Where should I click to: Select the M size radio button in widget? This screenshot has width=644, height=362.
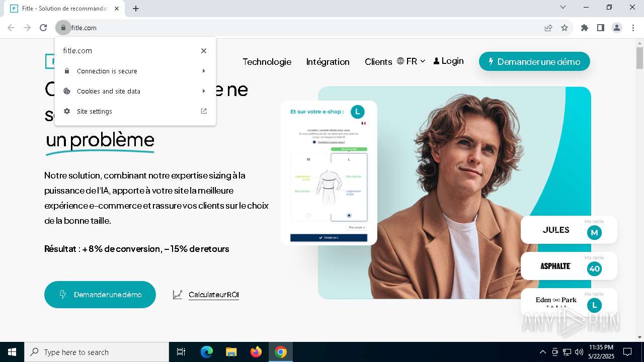pos(308,215)
